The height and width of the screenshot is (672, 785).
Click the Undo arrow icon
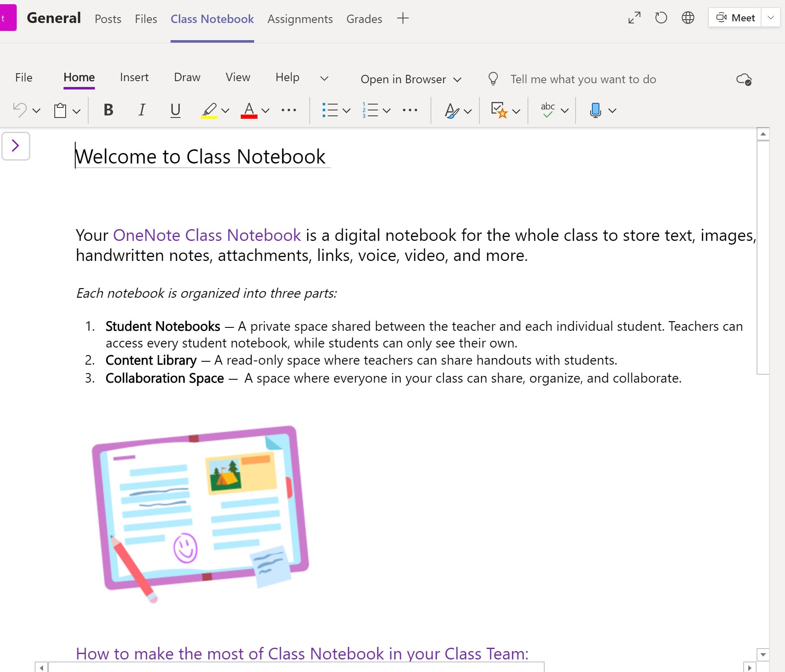pyautogui.click(x=20, y=110)
